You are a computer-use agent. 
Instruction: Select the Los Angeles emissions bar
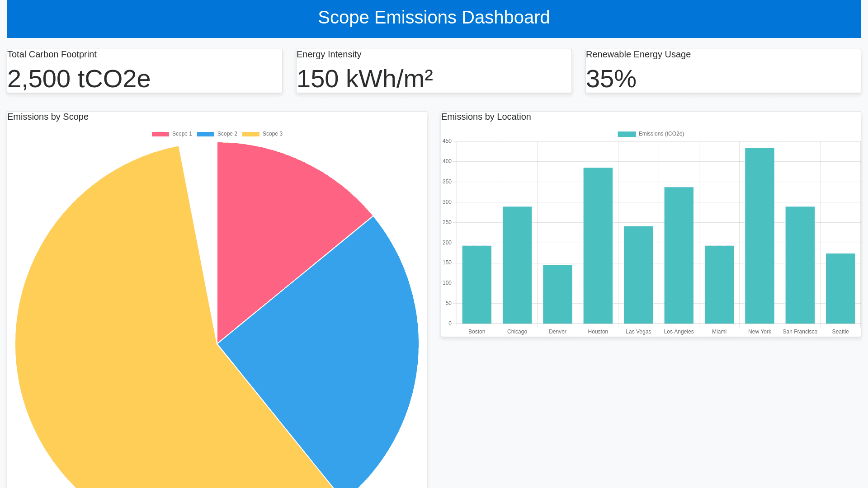point(679,255)
